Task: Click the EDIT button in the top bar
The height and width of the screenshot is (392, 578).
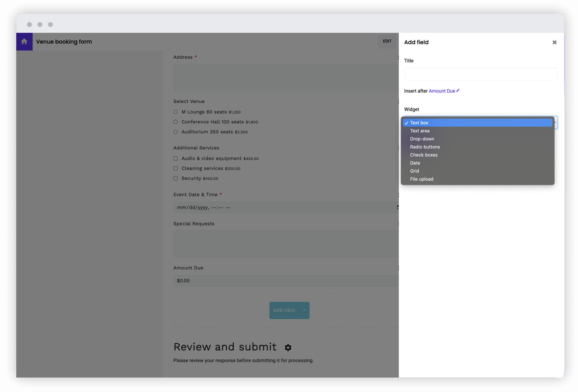Action: tap(387, 41)
